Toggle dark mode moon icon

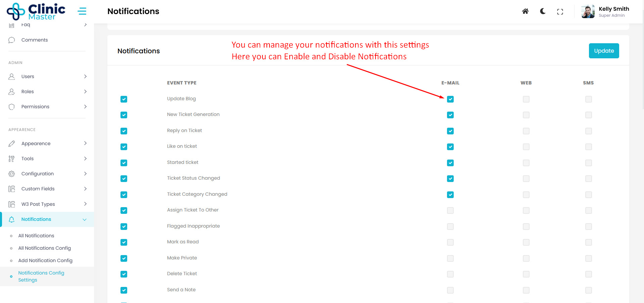tap(543, 11)
